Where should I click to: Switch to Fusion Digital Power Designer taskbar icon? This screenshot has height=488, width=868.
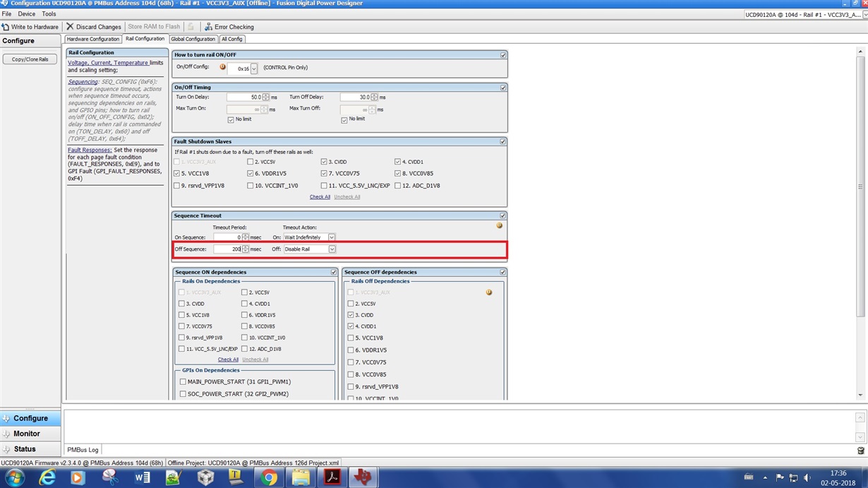click(x=364, y=478)
